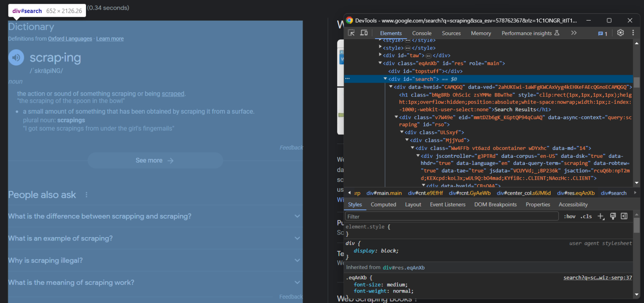The width and height of the screenshot is (644, 303).
Task: Toggle the :hov element state panel
Action: click(x=569, y=217)
